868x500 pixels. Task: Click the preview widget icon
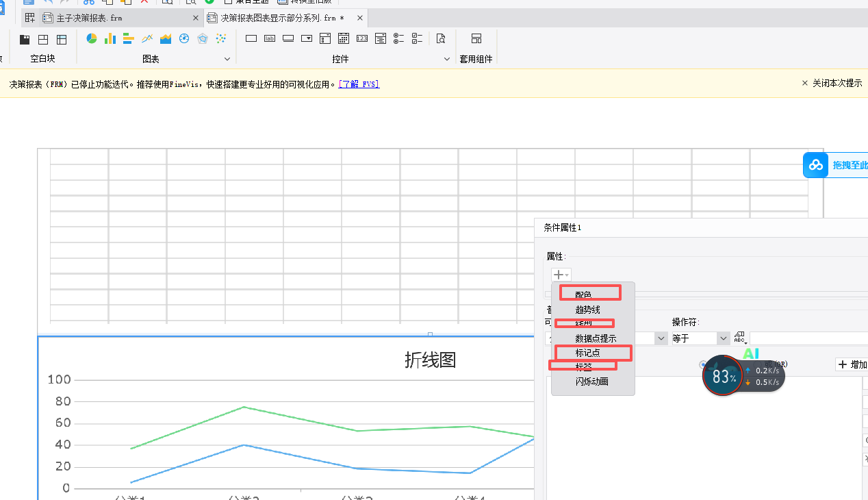click(441, 38)
